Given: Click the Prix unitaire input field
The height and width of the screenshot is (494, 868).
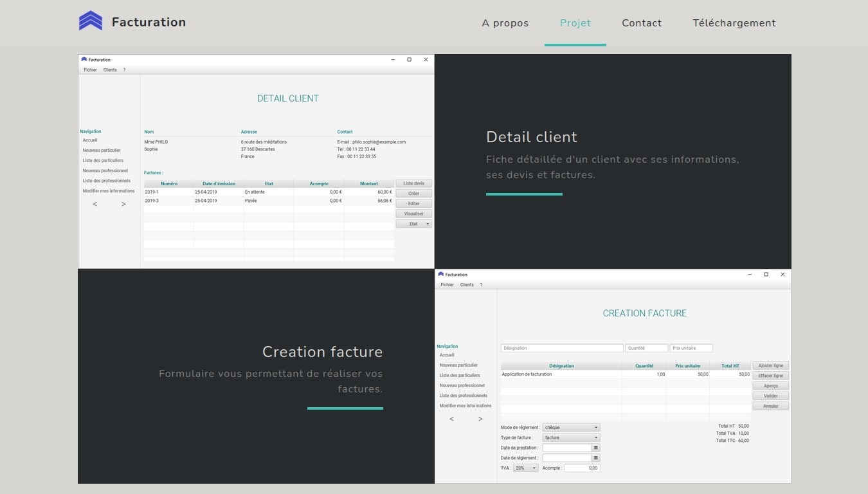Looking at the screenshot, I should [691, 348].
